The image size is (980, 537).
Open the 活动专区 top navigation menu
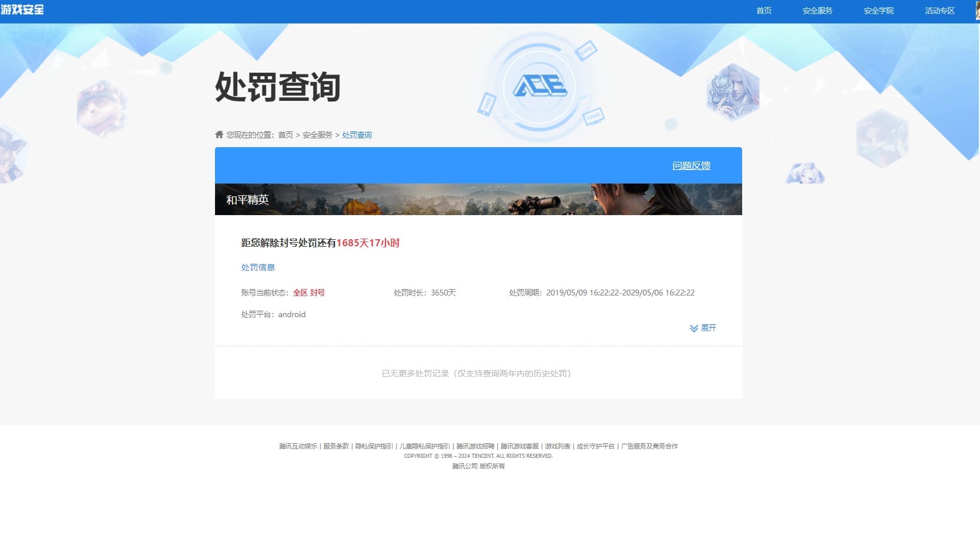tap(940, 11)
